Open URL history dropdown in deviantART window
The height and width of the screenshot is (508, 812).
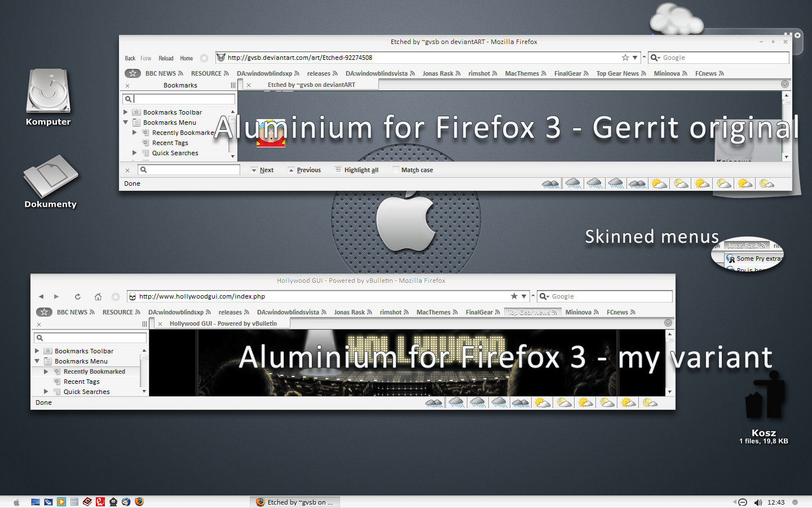pos(635,58)
